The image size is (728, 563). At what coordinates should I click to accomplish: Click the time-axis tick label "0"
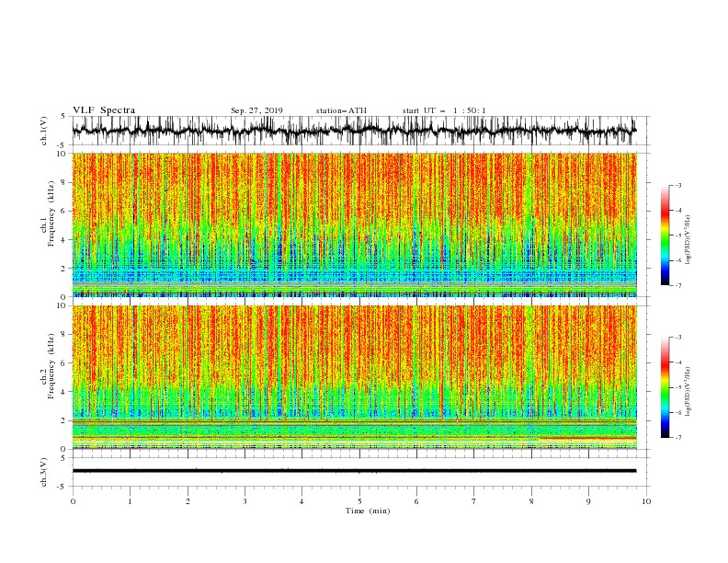(73, 501)
